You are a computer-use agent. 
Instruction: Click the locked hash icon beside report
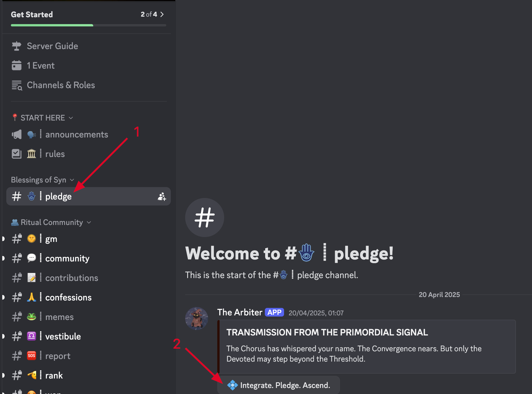coord(17,356)
